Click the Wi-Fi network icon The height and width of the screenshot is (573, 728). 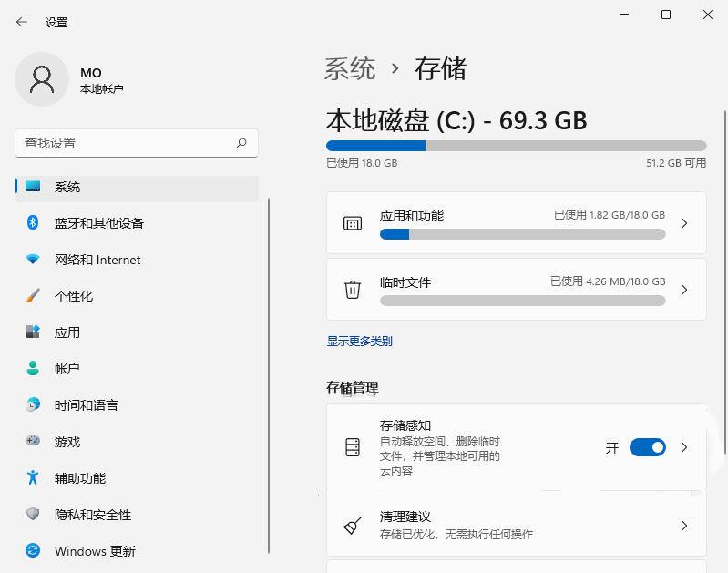33,260
